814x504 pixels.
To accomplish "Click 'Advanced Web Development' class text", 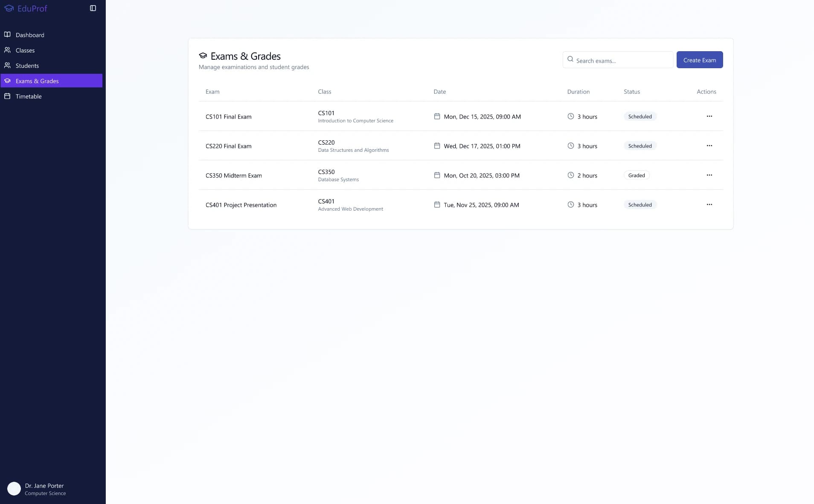I will click(x=351, y=209).
